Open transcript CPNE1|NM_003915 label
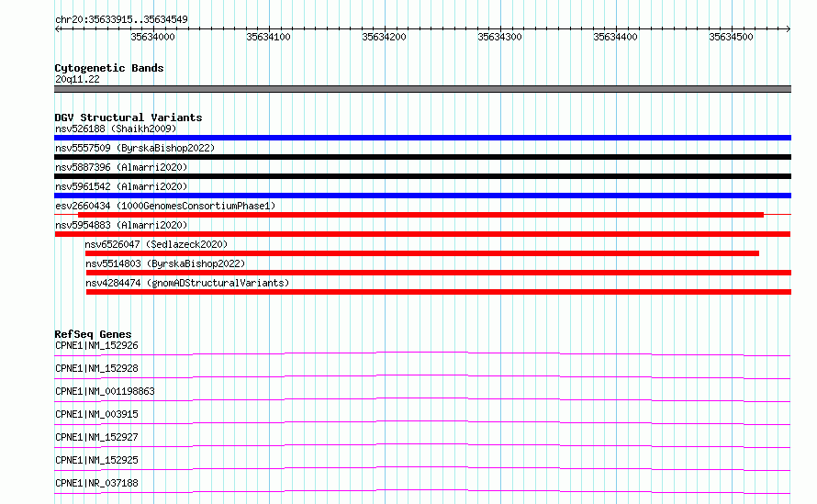Image resolution: width=817 pixels, height=504 pixels. coord(97,414)
